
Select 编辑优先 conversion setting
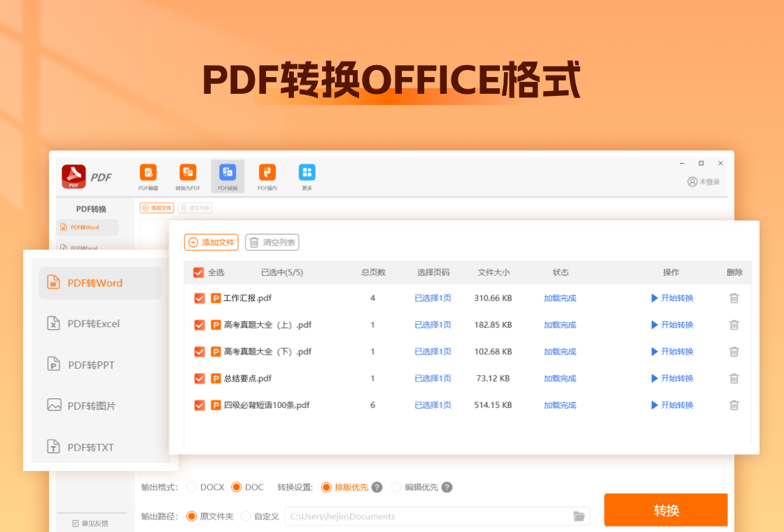pyautogui.click(x=396, y=487)
